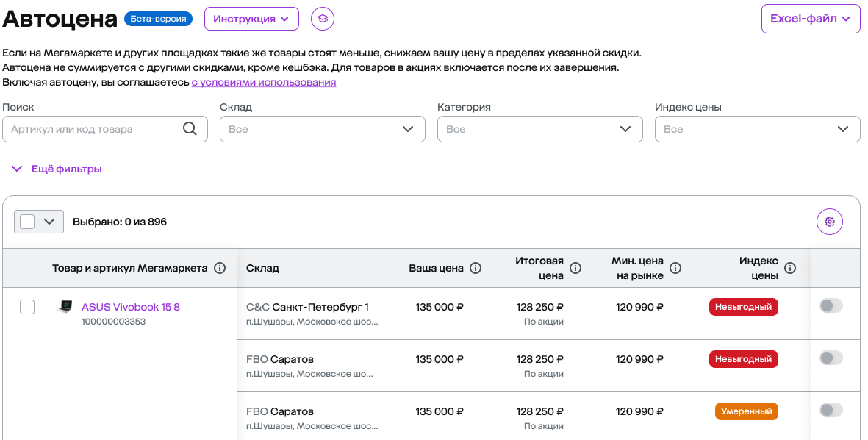This screenshot has width=868, height=440.
Task: Enable autoprice toggle for first FBO Саратов row
Action: (831, 358)
